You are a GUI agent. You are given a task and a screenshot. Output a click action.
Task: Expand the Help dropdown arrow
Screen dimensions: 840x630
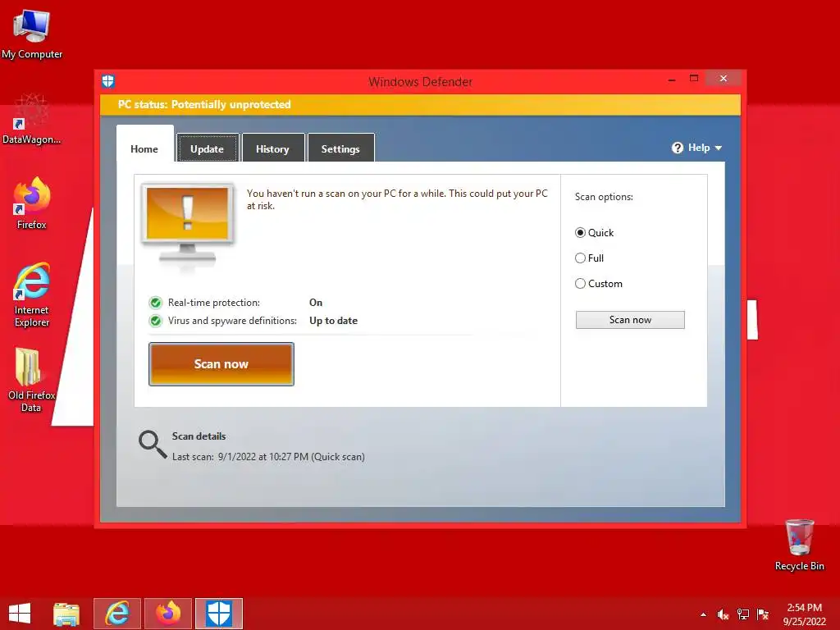719,148
